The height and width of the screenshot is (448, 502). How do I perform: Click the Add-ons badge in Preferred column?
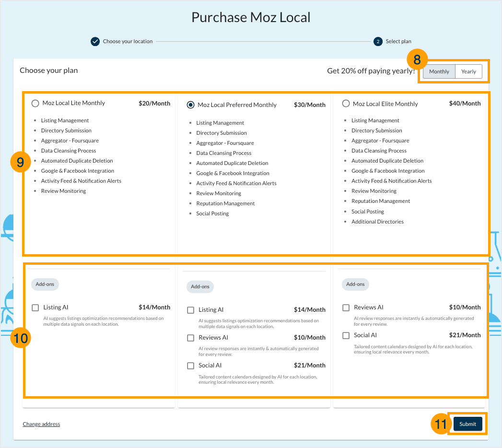pyautogui.click(x=200, y=287)
